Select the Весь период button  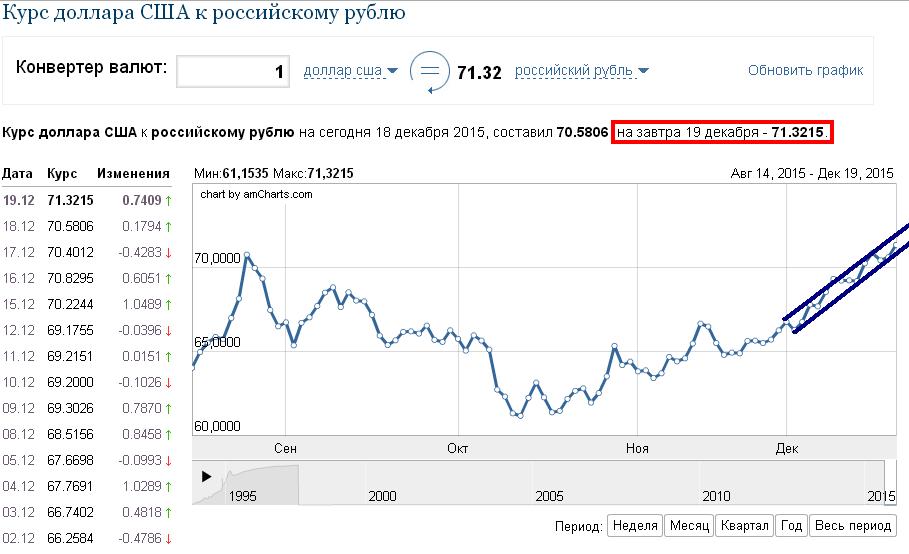pos(853,526)
